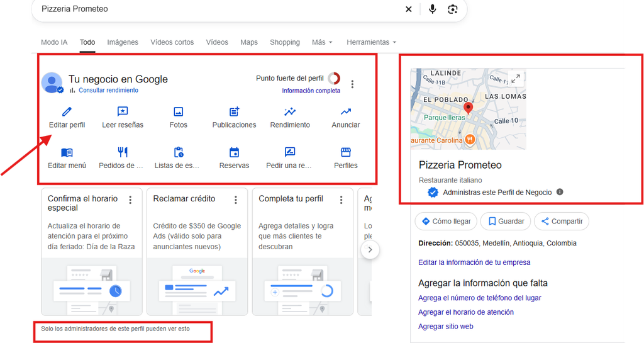Switch to Modo IA tab
This screenshot has width=644, height=343.
(x=54, y=42)
